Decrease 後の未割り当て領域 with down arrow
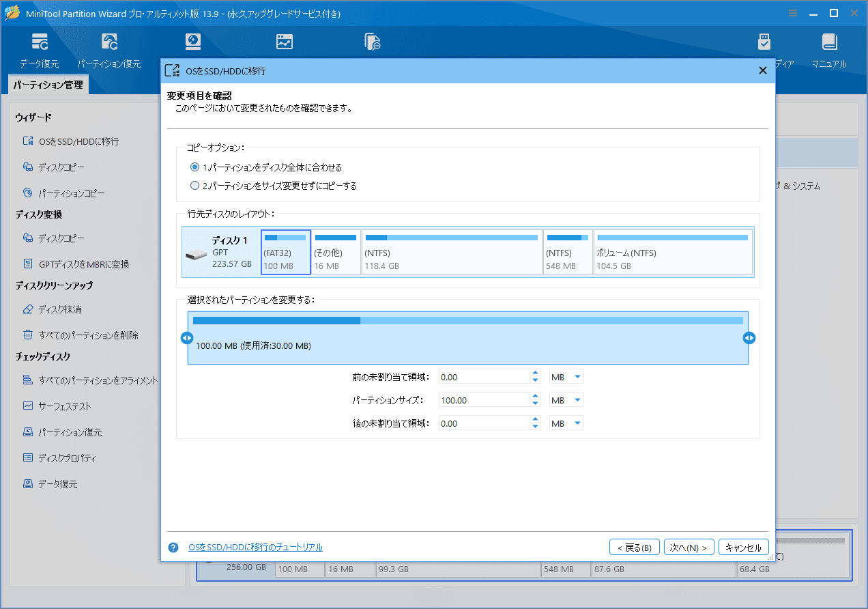Viewport: 868px width, 609px height. click(535, 427)
